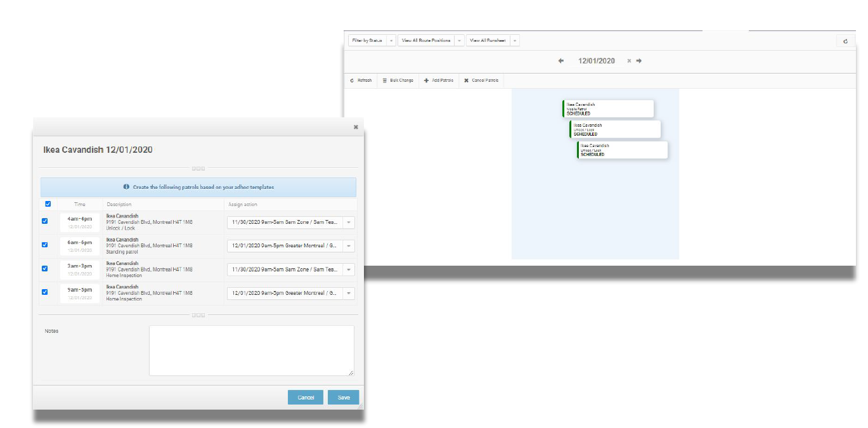Clear the 12/01/2020 date with x icon
Viewport: 868px width, 428px height.
coord(629,61)
